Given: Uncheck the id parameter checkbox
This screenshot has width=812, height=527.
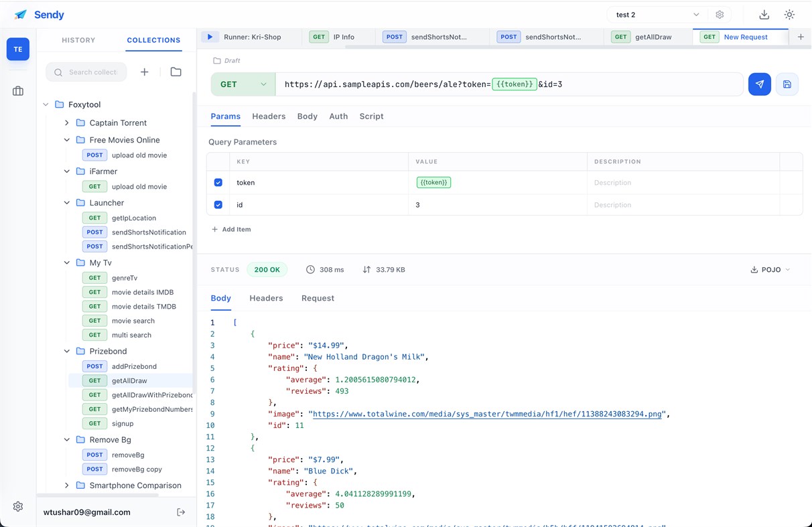Looking at the screenshot, I should pos(218,205).
